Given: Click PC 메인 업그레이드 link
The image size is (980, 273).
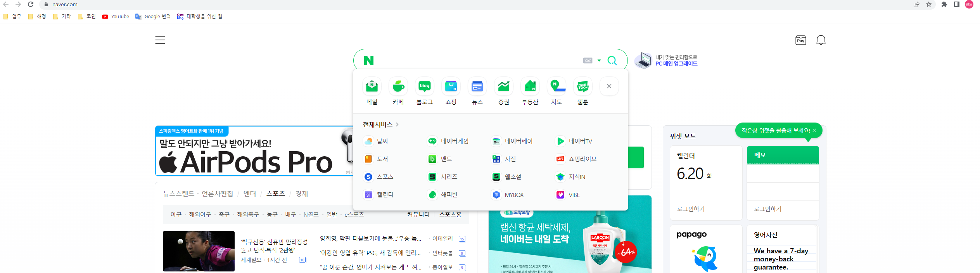Looking at the screenshot, I should (x=676, y=64).
